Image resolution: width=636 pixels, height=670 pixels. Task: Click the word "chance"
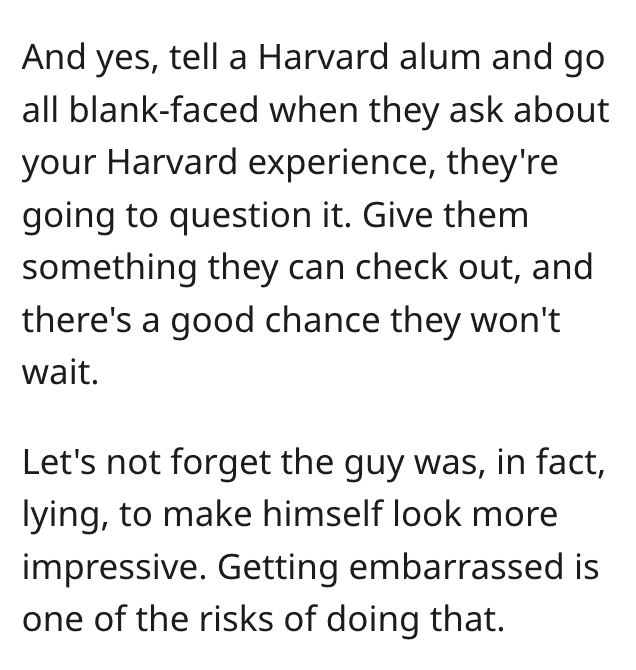[x=322, y=320]
